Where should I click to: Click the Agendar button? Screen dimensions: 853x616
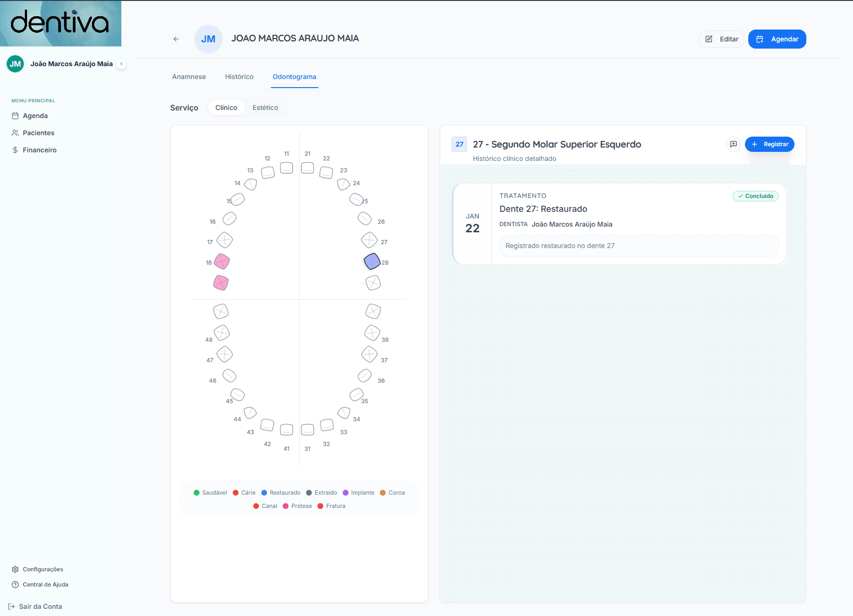click(x=777, y=39)
